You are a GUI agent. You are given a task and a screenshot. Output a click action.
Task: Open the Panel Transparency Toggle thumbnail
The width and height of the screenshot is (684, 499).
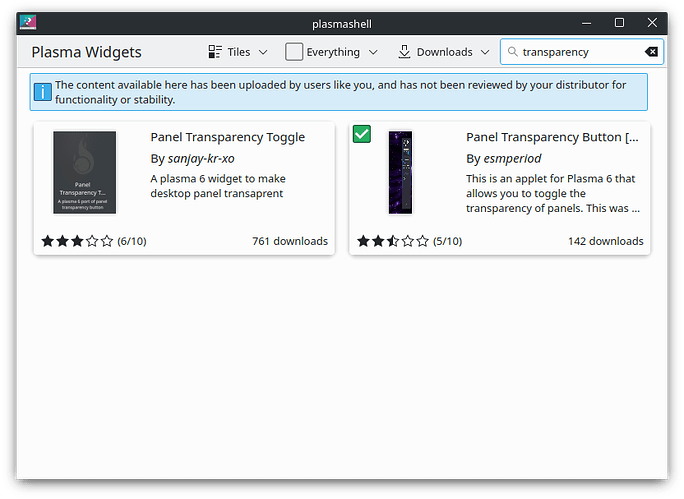coord(84,172)
